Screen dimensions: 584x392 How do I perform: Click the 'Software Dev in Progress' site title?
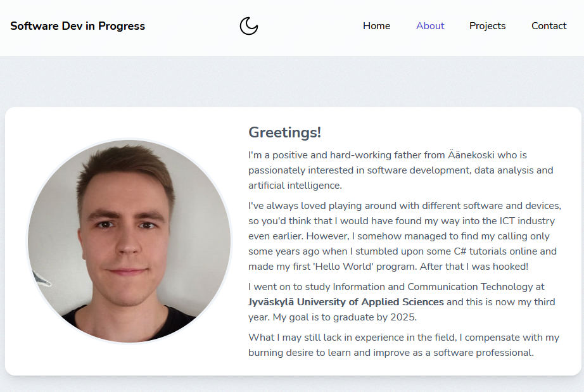click(x=77, y=26)
